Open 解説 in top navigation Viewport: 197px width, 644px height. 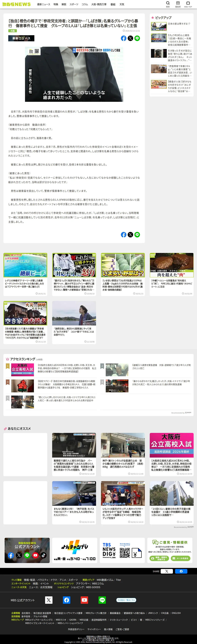(x=64, y=4)
